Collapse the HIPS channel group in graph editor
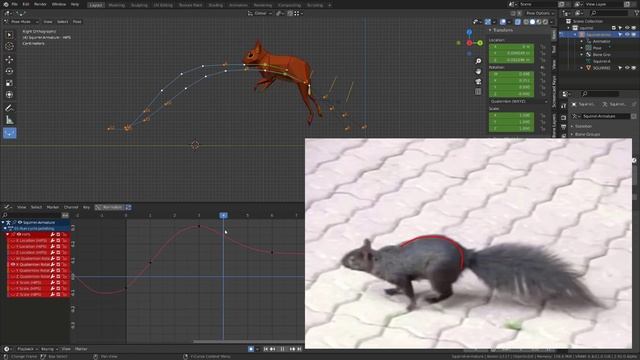Screen dimensions: 640x360 click(x=7, y=234)
